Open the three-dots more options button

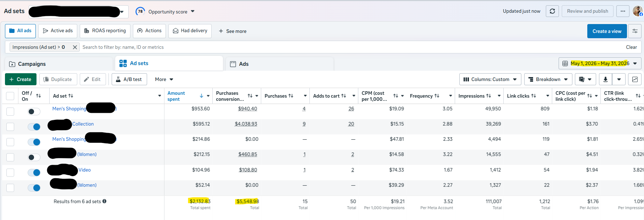tap(623, 11)
